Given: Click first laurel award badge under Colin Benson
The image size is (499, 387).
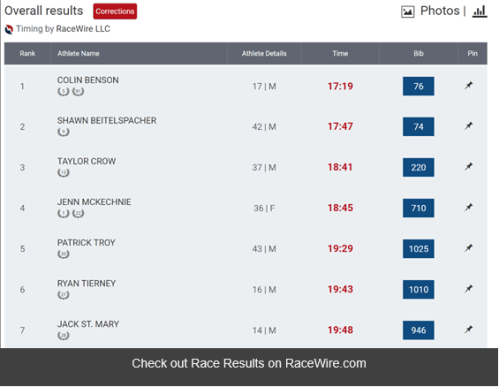Looking at the screenshot, I should pyautogui.click(x=63, y=91).
